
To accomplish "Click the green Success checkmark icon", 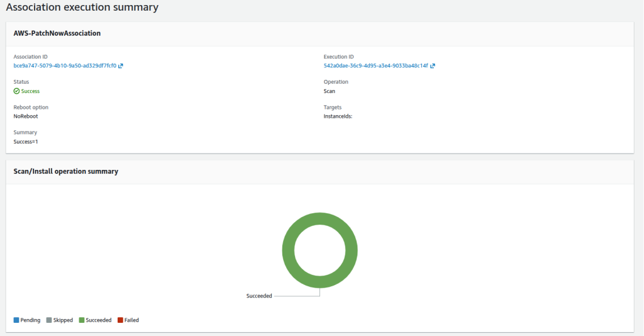I will [x=16, y=91].
